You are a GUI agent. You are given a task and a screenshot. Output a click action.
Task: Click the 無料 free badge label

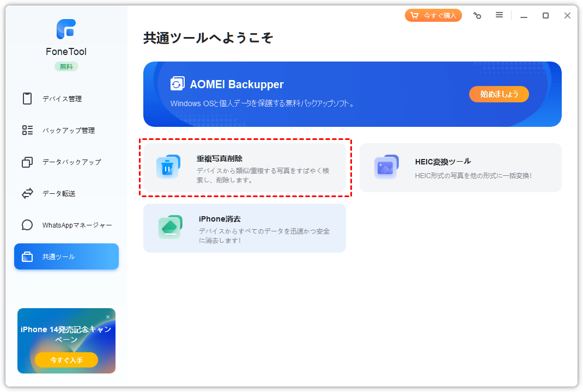click(x=66, y=66)
